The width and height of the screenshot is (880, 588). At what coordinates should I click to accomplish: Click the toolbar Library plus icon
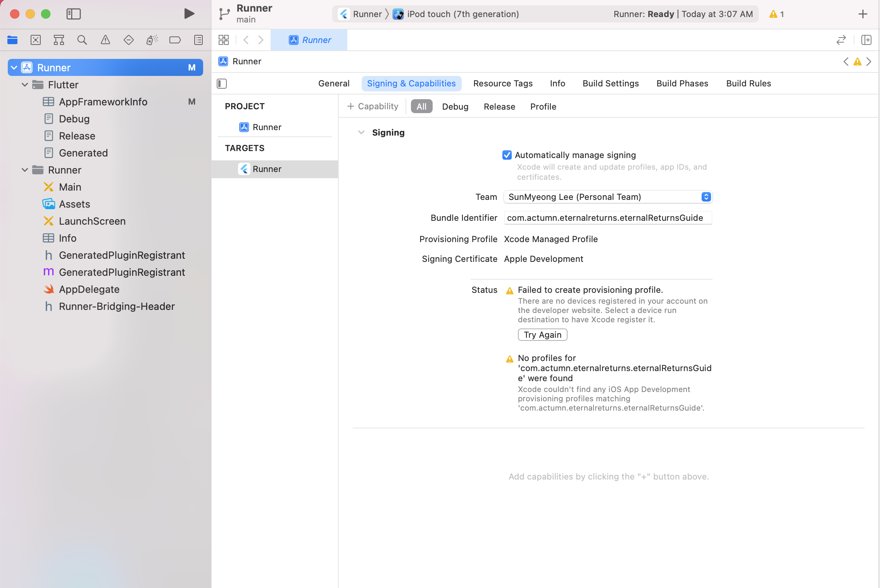tap(863, 14)
